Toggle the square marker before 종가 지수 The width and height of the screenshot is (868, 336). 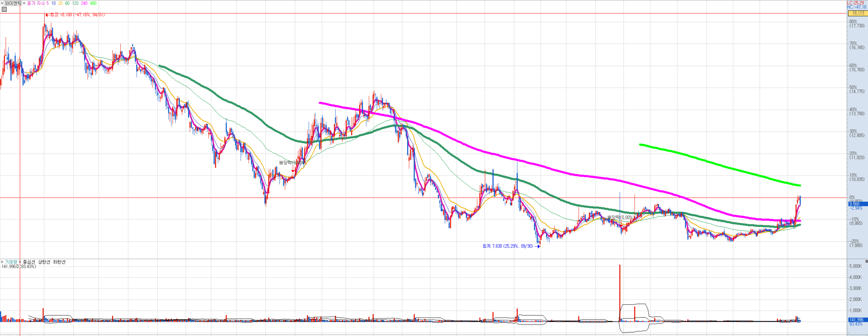click(24, 3)
